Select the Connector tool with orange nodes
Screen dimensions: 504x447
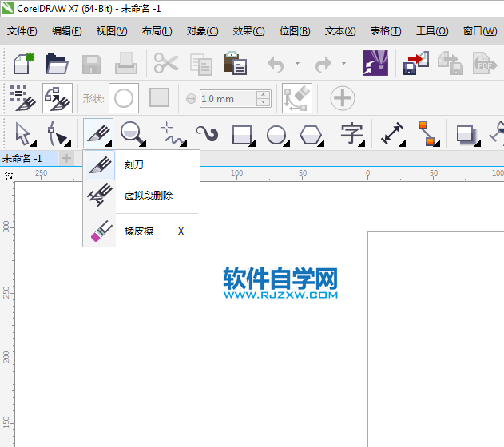tap(429, 133)
